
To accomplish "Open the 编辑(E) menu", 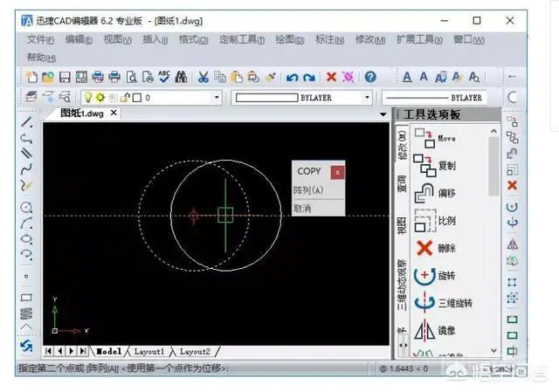I will (79, 39).
